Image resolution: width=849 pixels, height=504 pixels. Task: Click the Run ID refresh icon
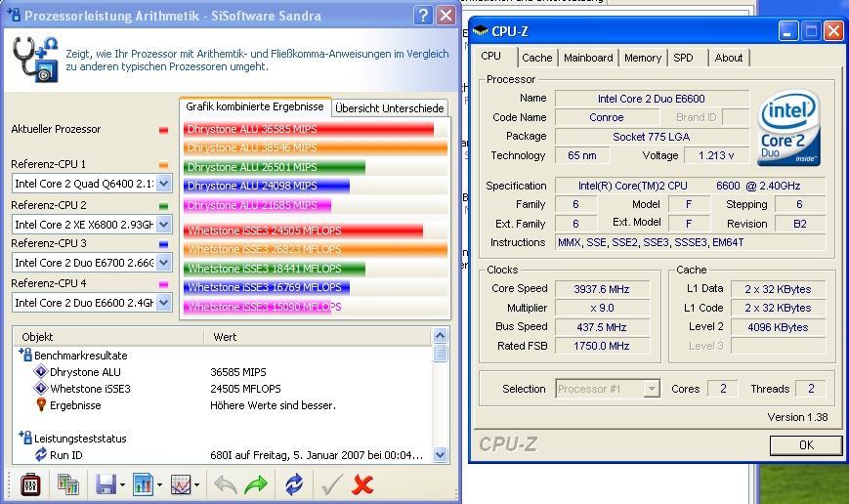41,455
